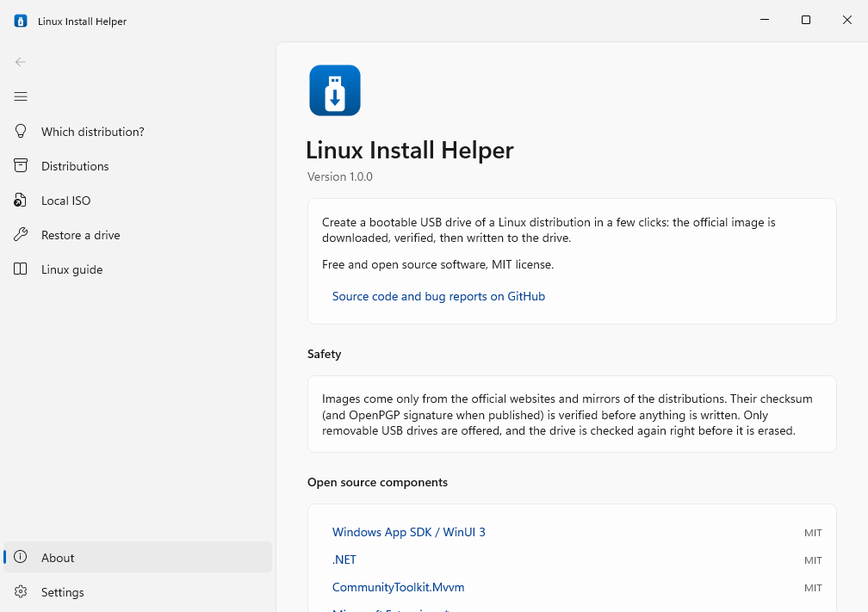
Task: Click the archive box icon beside Distributions
Action: click(x=21, y=165)
